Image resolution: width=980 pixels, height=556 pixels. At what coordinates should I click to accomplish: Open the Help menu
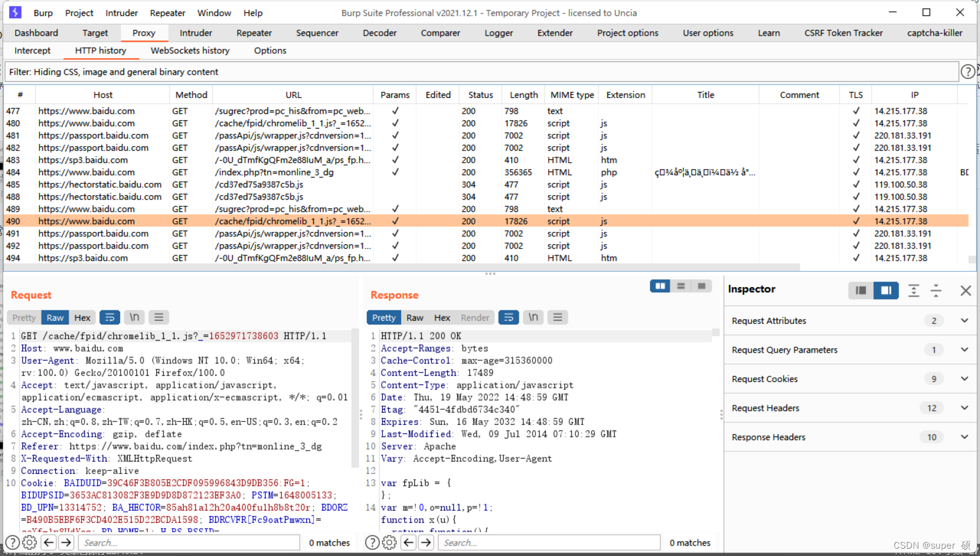tap(253, 13)
